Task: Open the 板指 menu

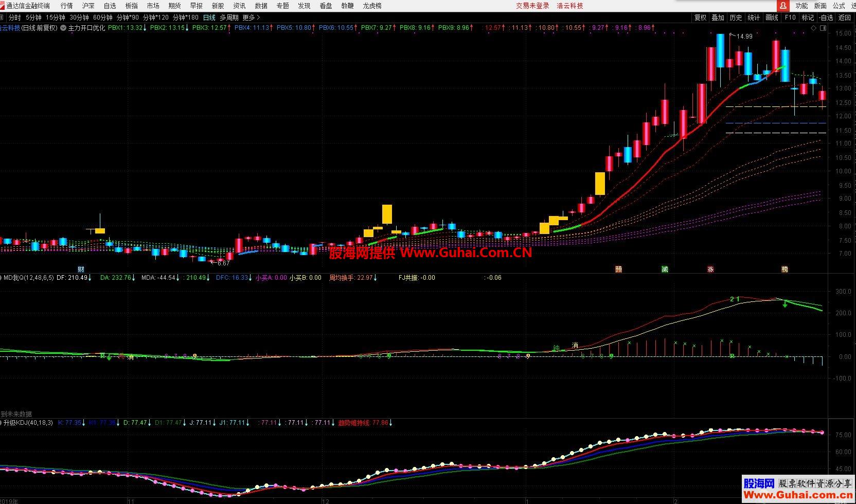Action: (132, 6)
